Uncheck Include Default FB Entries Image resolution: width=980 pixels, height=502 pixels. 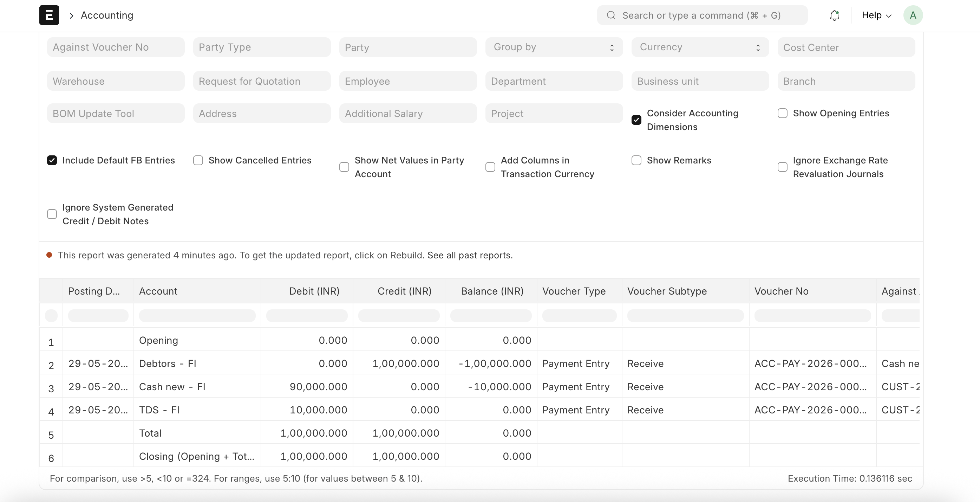[x=52, y=160]
